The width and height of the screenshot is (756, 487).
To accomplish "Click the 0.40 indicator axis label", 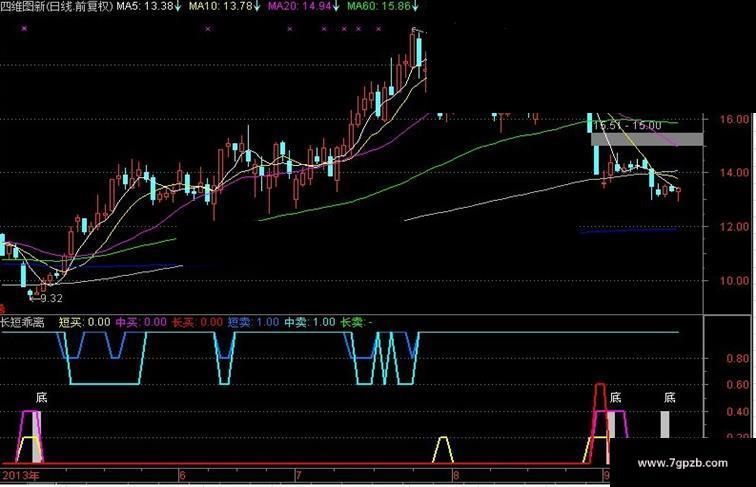I will (x=738, y=412).
